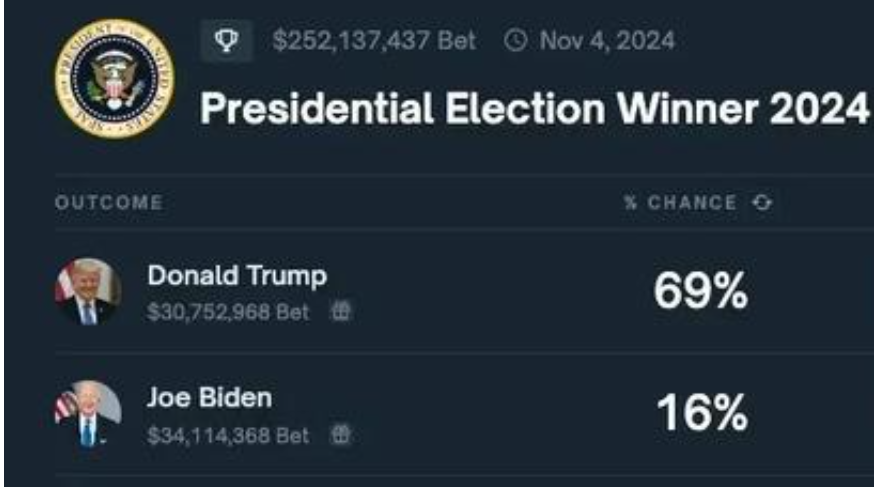
Task: Select Joe Biden's profile photo
Action: pyautogui.click(x=88, y=413)
